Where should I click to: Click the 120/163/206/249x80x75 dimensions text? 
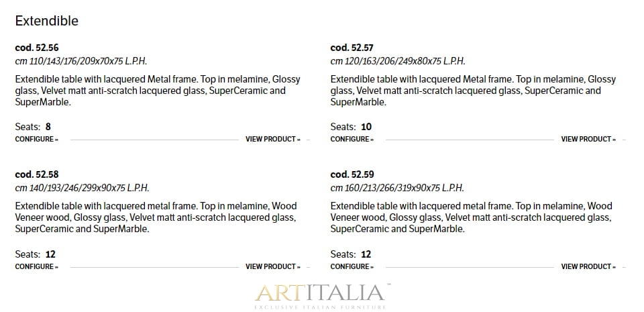click(397, 61)
